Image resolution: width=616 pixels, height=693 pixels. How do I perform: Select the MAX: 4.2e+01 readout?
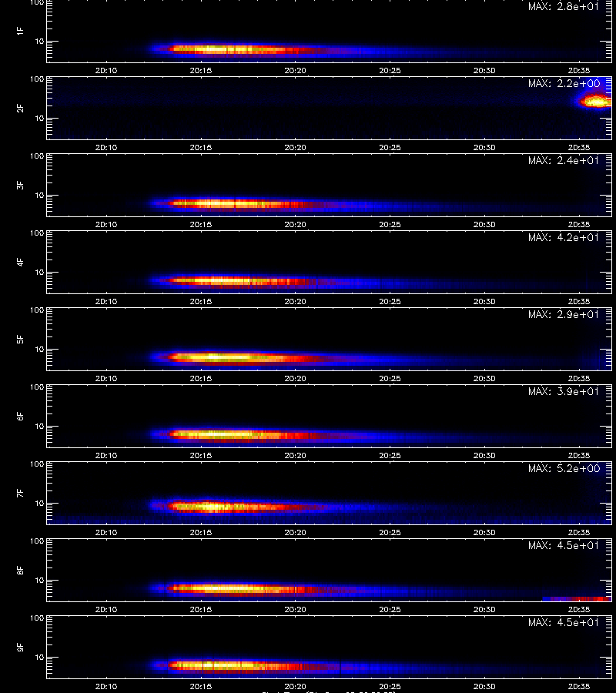point(564,237)
